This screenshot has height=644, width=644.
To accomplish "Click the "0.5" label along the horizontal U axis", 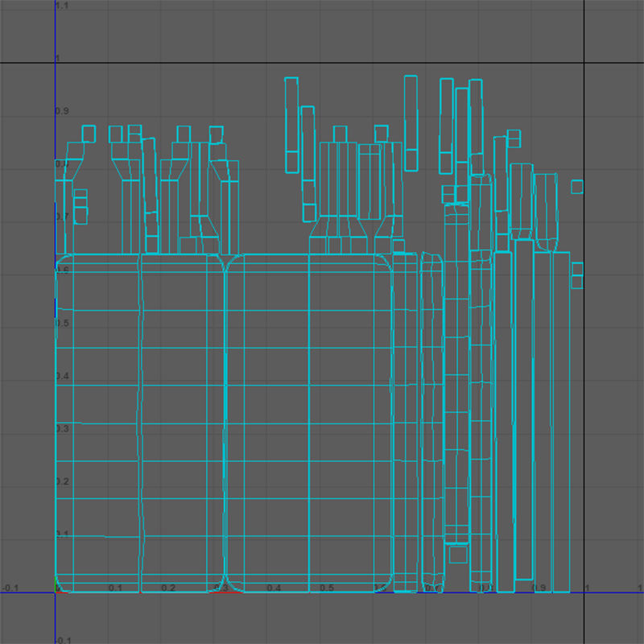I will pyautogui.click(x=327, y=588).
